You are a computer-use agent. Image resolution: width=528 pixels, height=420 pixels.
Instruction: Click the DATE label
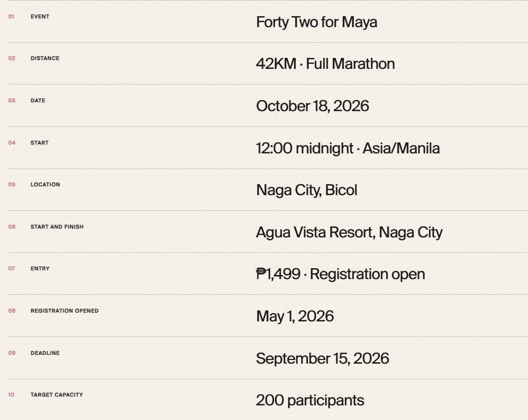tap(38, 100)
